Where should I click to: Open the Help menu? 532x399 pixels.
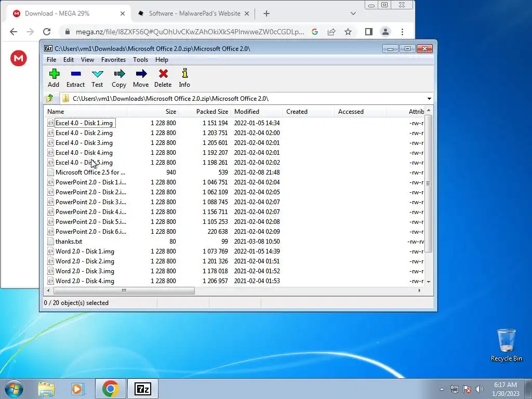[162, 60]
